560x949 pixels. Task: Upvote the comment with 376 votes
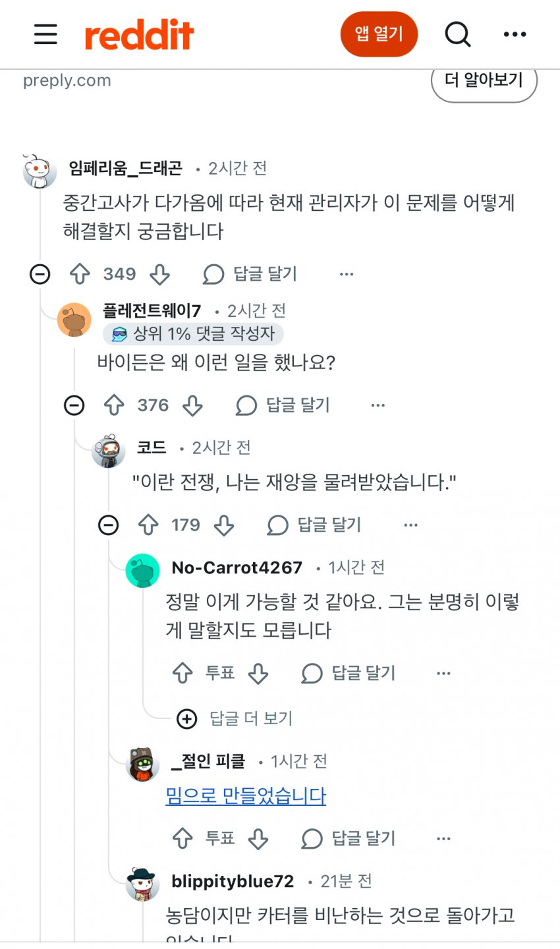coord(115,405)
